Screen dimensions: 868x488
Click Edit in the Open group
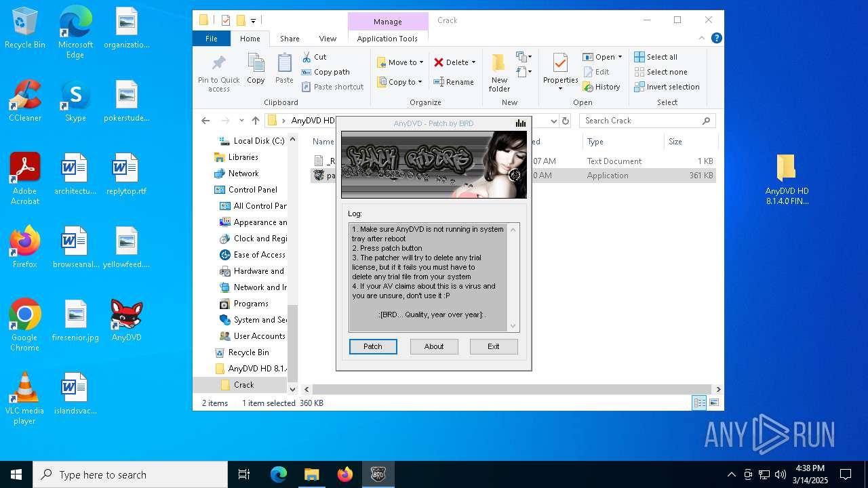click(596, 72)
